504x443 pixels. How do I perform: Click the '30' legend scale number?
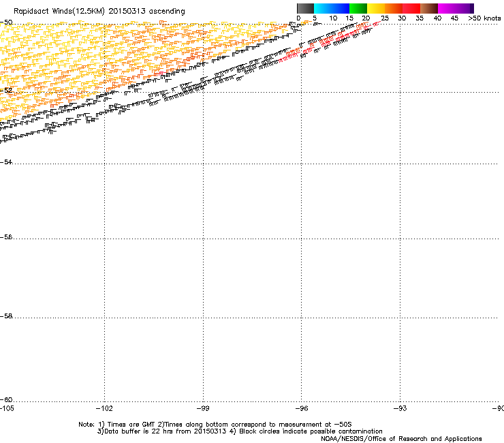pyautogui.click(x=402, y=18)
